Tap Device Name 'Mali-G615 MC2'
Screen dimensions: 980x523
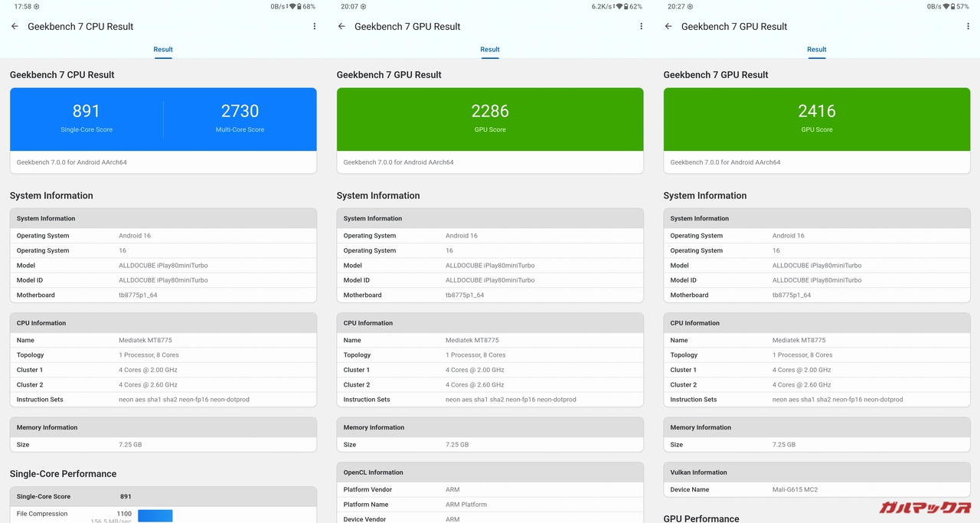pos(795,490)
